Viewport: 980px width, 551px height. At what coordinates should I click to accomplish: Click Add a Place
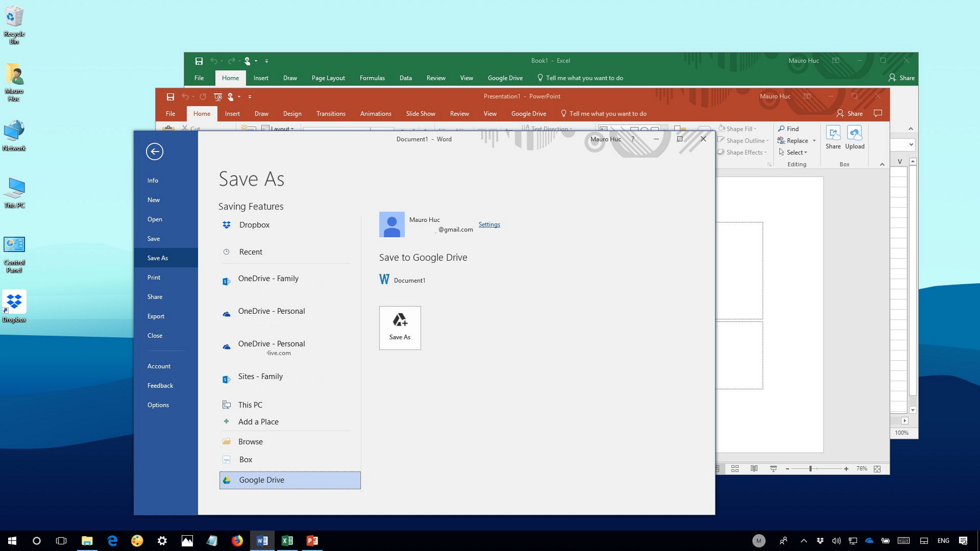coord(290,422)
